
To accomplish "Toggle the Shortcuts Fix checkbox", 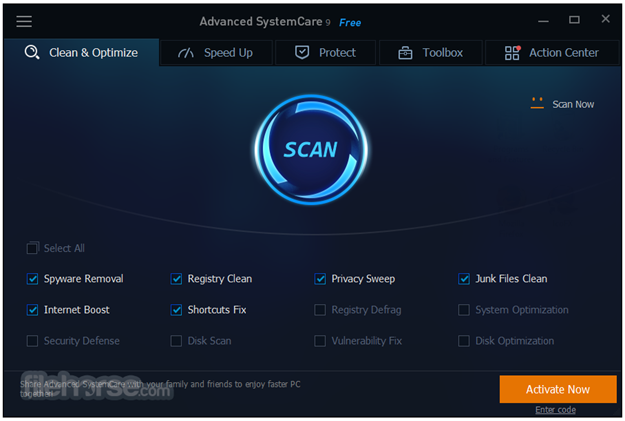I will click(x=176, y=310).
